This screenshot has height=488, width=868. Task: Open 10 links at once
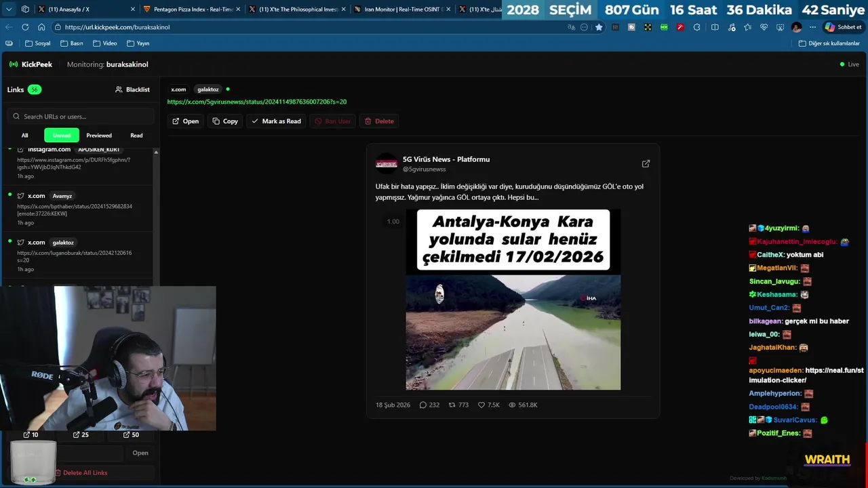click(31, 434)
